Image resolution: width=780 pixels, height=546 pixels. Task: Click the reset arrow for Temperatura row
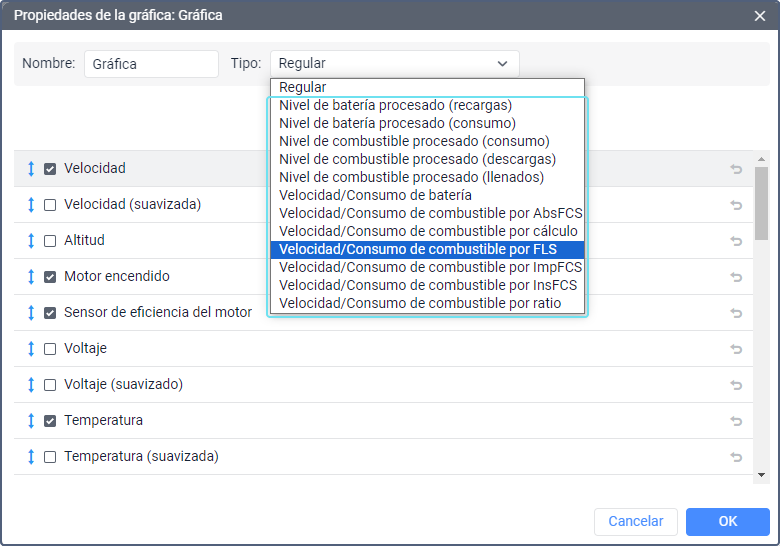tap(736, 421)
